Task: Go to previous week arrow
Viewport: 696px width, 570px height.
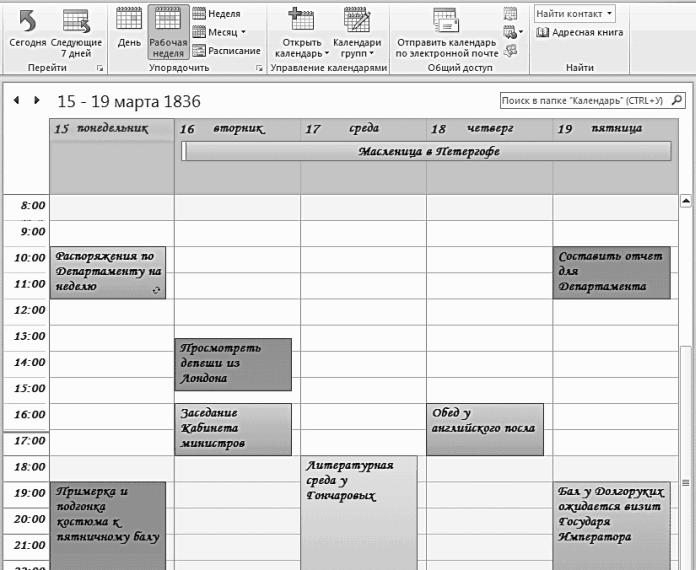Action: (x=16, y=100)
